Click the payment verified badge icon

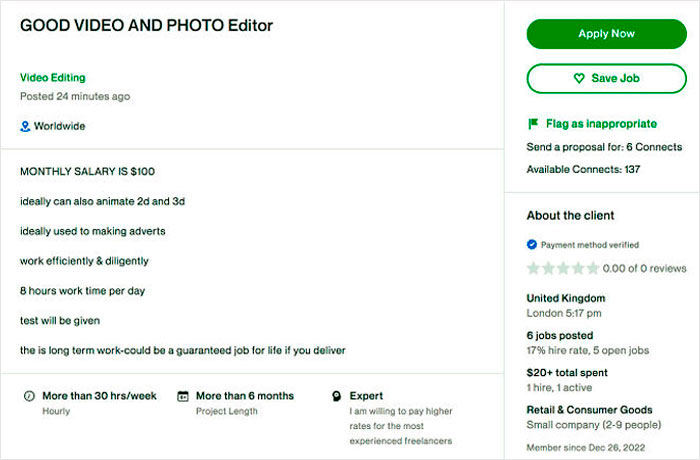[532, 244]
